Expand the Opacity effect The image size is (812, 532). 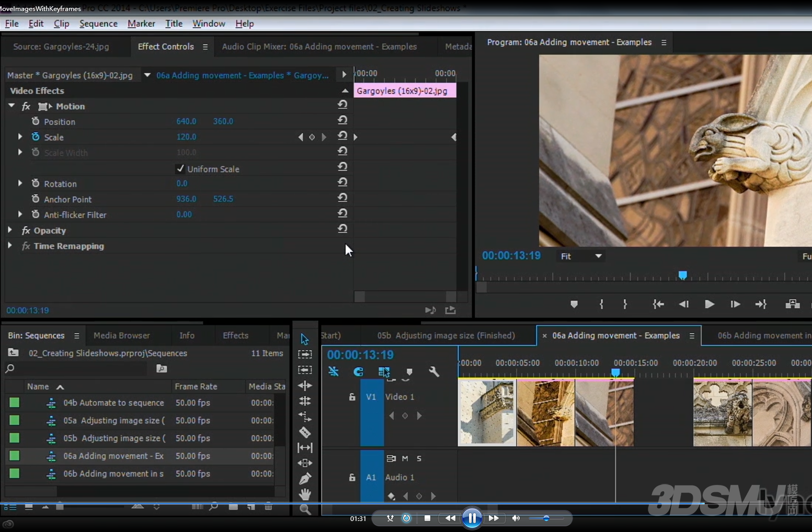(10, 230)
